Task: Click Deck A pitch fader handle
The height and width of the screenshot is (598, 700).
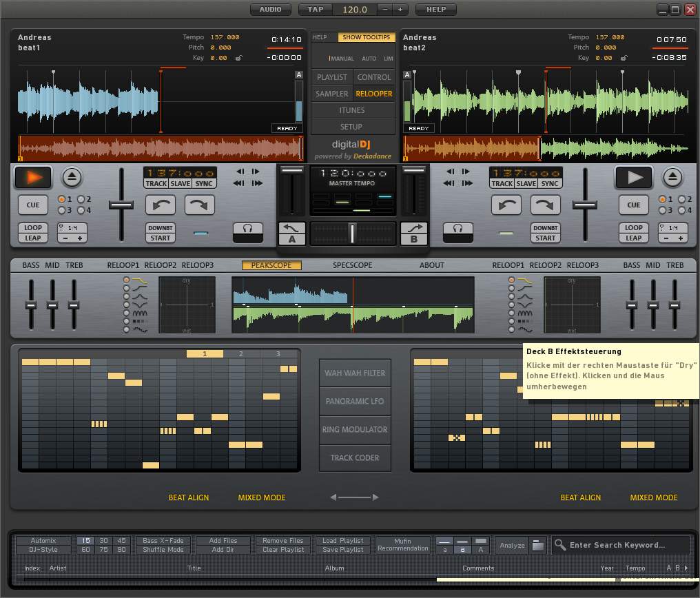Action: (x=121, y=205)
